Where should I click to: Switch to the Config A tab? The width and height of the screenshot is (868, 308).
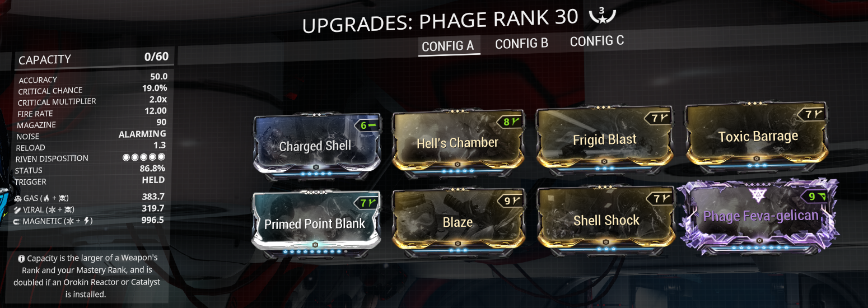[448, 46]
